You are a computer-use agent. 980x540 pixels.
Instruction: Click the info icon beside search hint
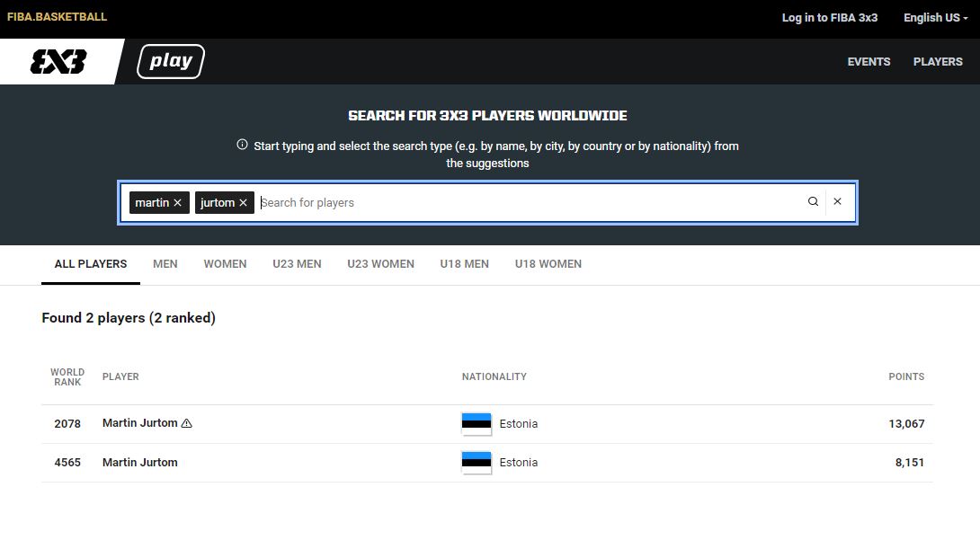tap(242, 145)
